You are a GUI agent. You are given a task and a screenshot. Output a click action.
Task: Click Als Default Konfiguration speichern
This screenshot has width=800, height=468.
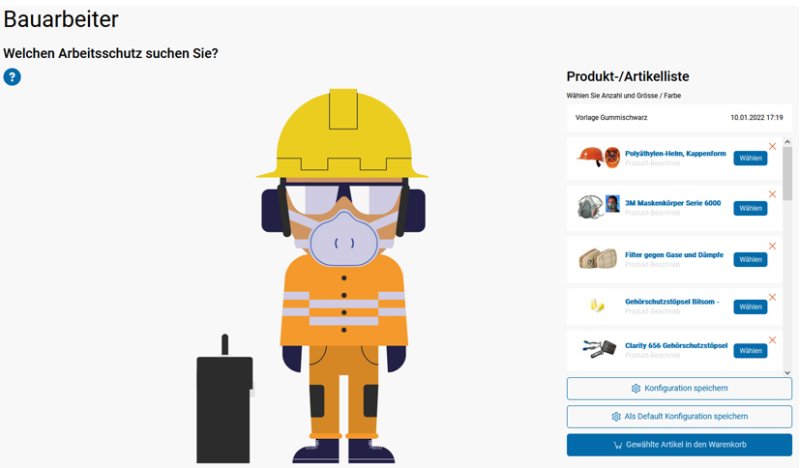pyautogui.click(x=679, y=416)
